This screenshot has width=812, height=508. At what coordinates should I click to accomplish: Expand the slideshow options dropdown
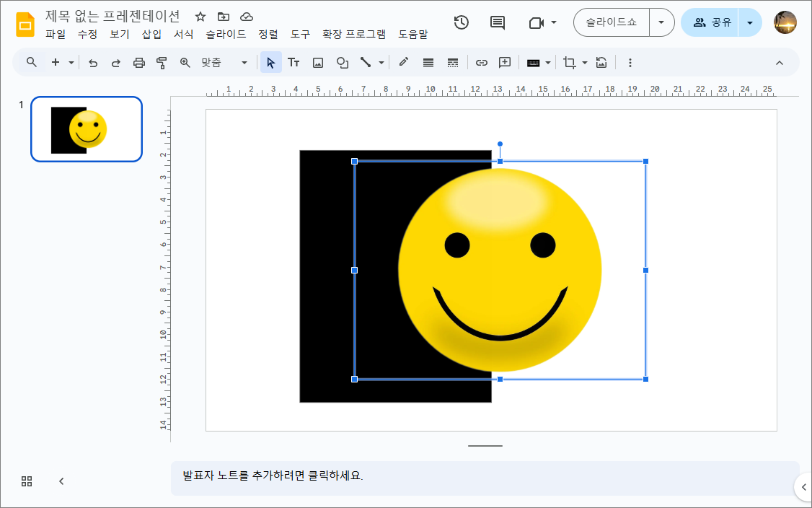tap(661, 22)
